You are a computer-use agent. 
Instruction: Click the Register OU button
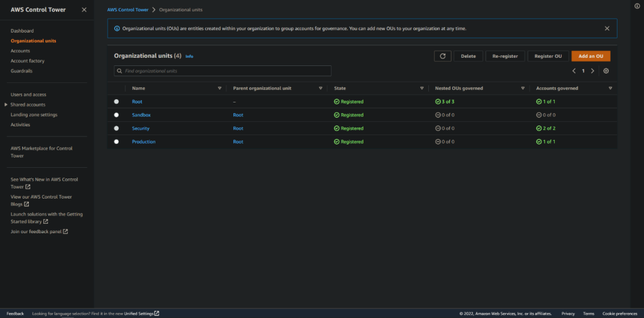tap(548, 56)
